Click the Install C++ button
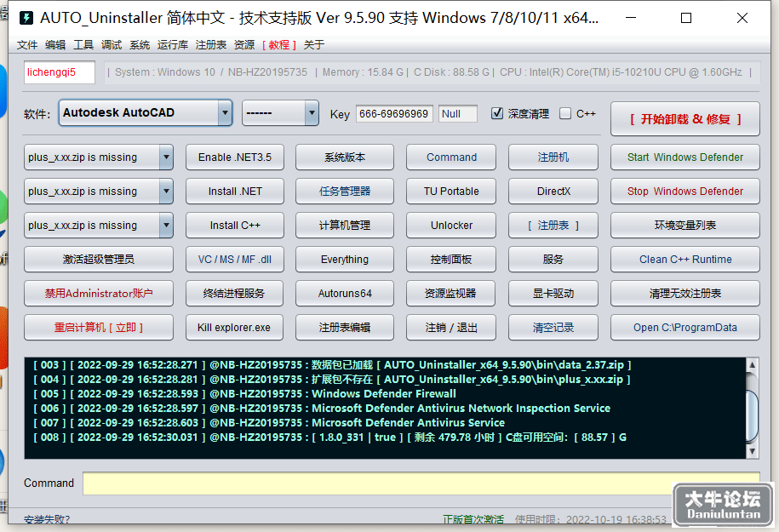This screenshot has width=779, height=532. pyautogui.click(x=235, y=225)
